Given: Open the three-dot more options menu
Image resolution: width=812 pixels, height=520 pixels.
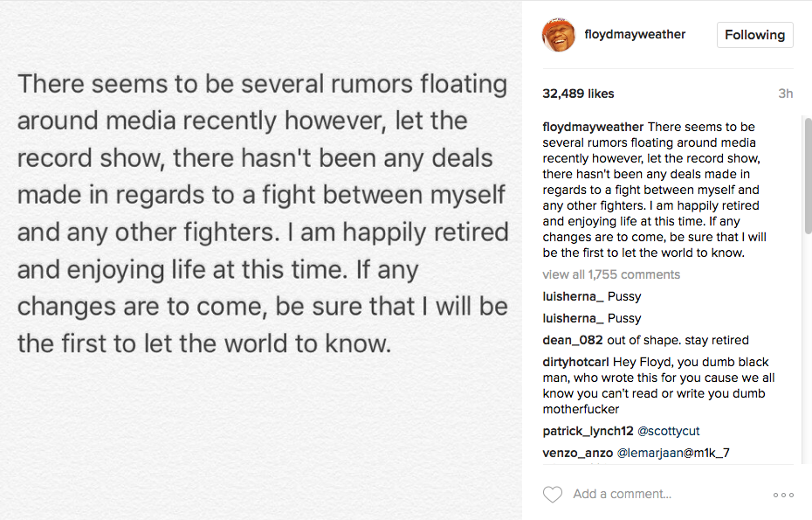Looking at the screenshot, I should [783, 495].
